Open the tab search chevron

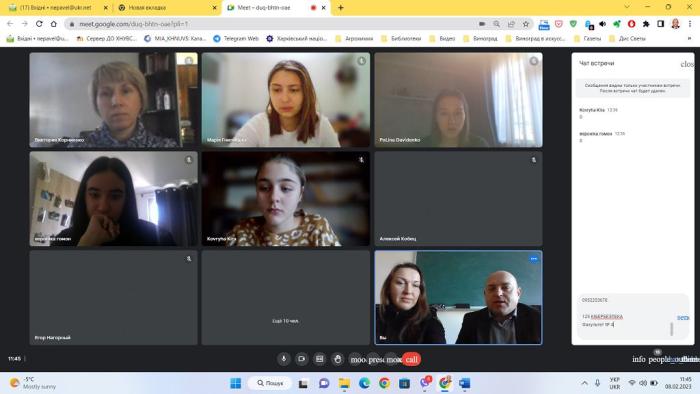click(x=627, y=7)
